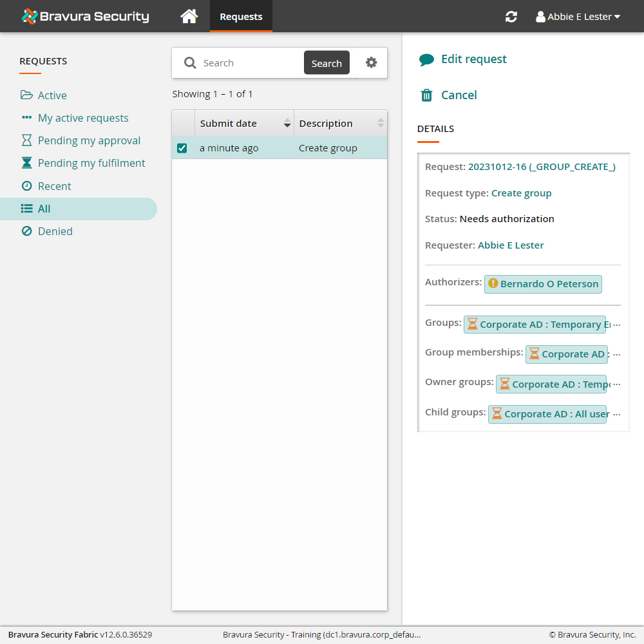The height and width of the screenshot is (644, 644).
Task: Click the hourglass on Corporate AD : All user
Action: coord(497,413)
